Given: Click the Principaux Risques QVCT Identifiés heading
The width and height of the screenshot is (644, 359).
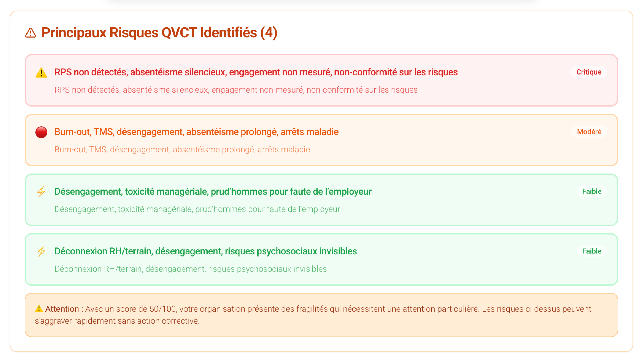Looking at the screenshot, I should click(159, 33).
